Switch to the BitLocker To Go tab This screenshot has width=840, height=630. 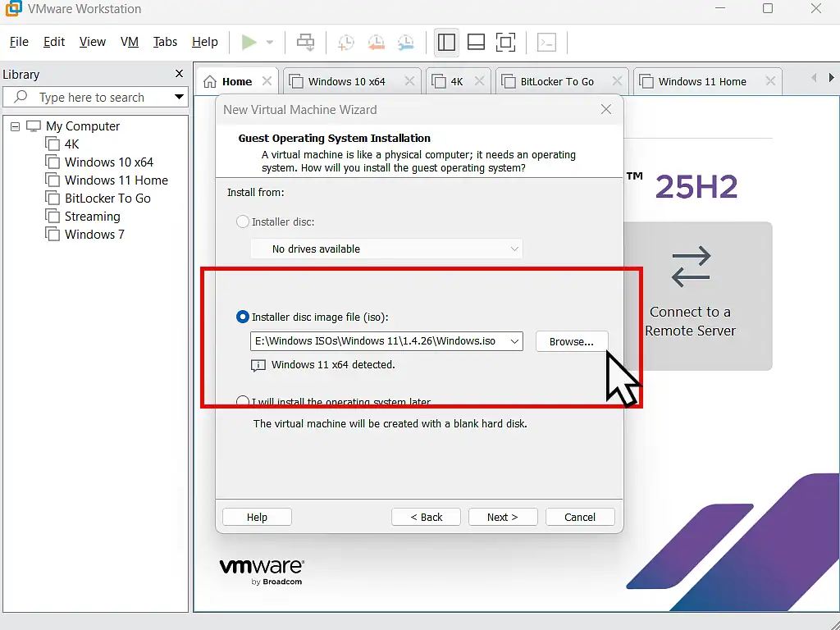pos(556,81)
